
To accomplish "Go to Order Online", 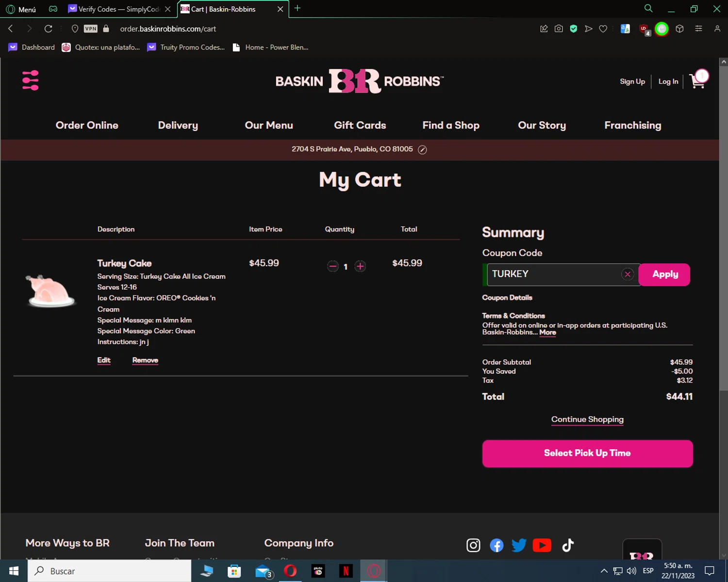I will pyautogui.click(x=87, y=125).
